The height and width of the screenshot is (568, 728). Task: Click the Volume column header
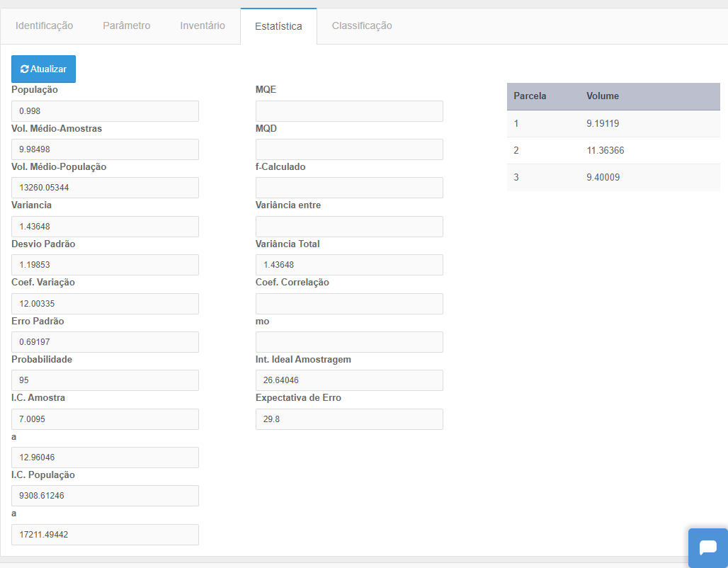[x=603, y=96]
